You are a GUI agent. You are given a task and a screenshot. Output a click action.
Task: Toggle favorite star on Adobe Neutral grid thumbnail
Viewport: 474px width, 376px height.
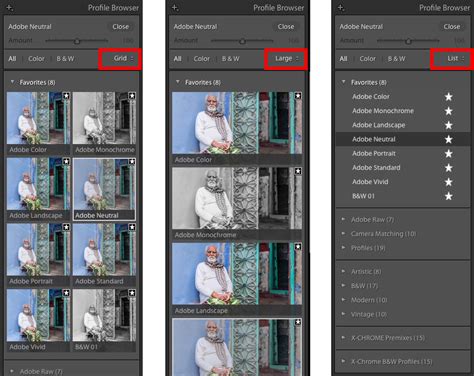pyautogui.click(x=132, y=162)
